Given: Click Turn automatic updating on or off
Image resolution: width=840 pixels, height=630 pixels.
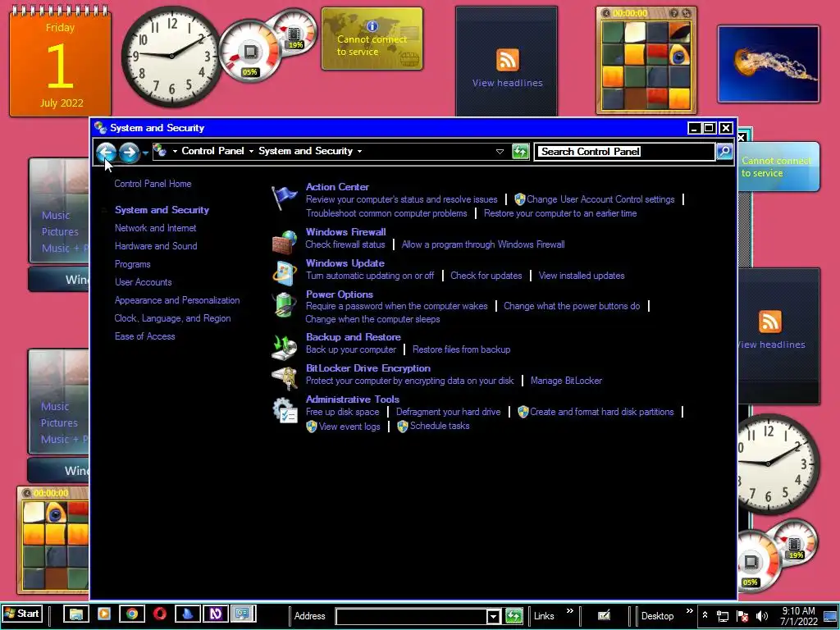Looking at the screenshot, I should [x=370, y=276].
